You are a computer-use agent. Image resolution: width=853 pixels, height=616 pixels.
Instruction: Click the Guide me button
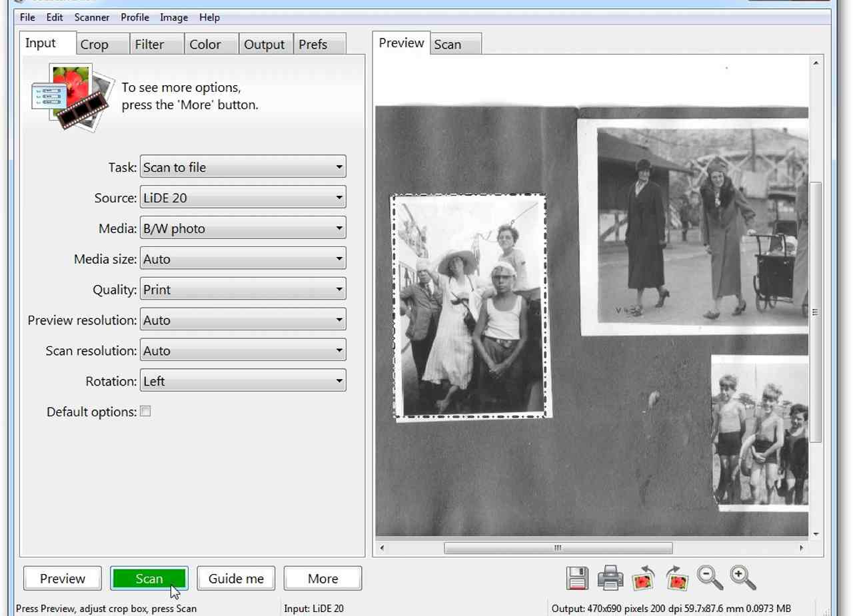236,579
